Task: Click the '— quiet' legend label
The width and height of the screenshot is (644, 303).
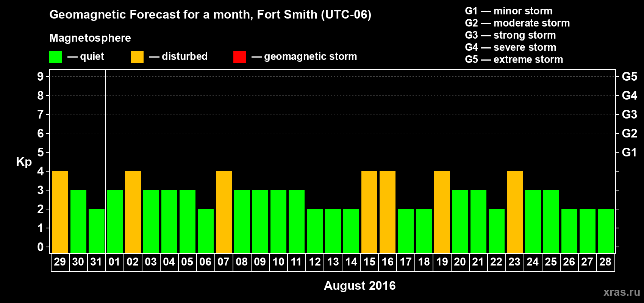Action: click(86, 57)
